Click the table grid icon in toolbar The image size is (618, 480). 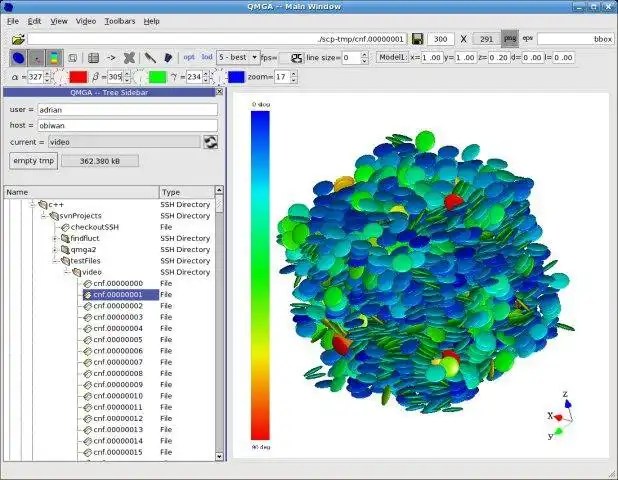pos(93,58)
